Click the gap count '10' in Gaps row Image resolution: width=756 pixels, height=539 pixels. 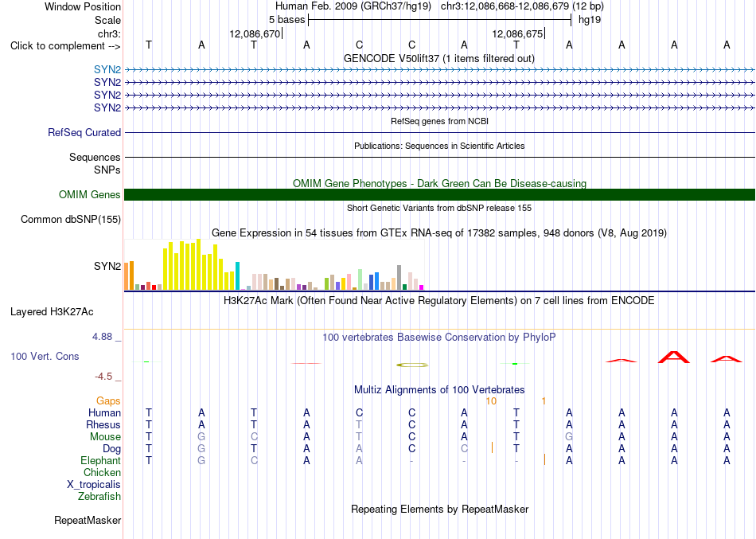[x=491, y=401]
